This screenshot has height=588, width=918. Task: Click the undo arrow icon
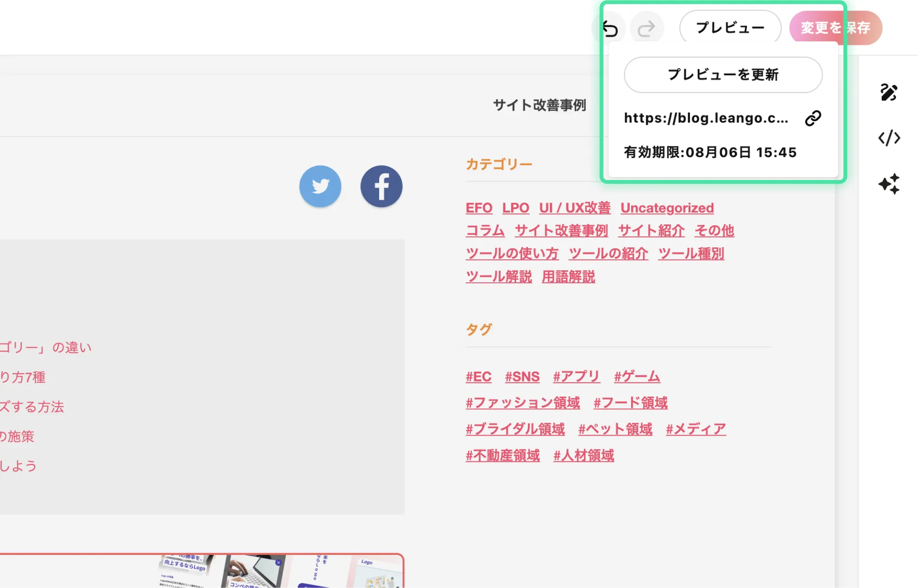[x=610, y=29]
